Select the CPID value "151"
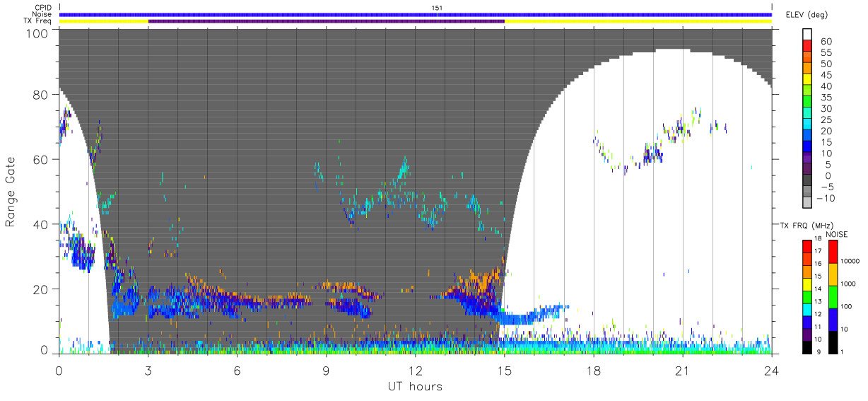868x401 pixels. (437, 8)
